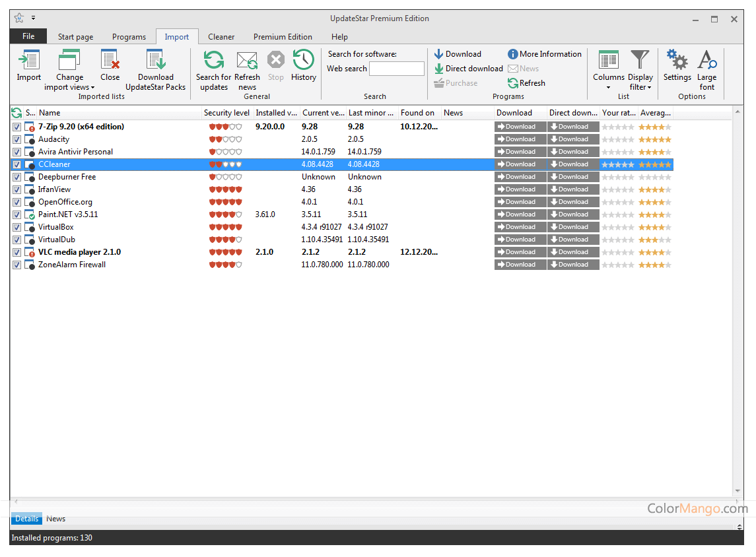The image size is (756, 557).
Task: Uncheck the Audacity checkbox
Action: (17, 139)
